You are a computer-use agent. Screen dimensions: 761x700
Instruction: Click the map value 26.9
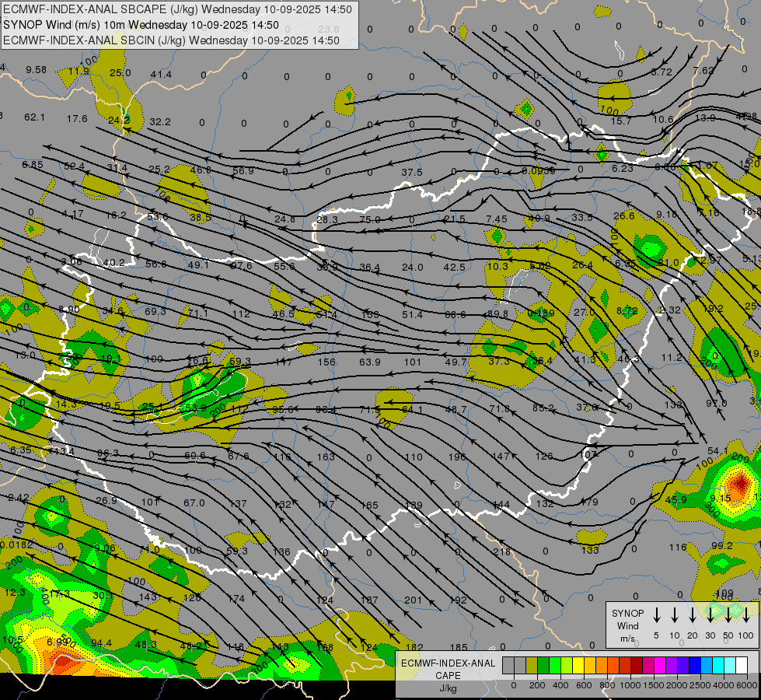pos(106,500)
